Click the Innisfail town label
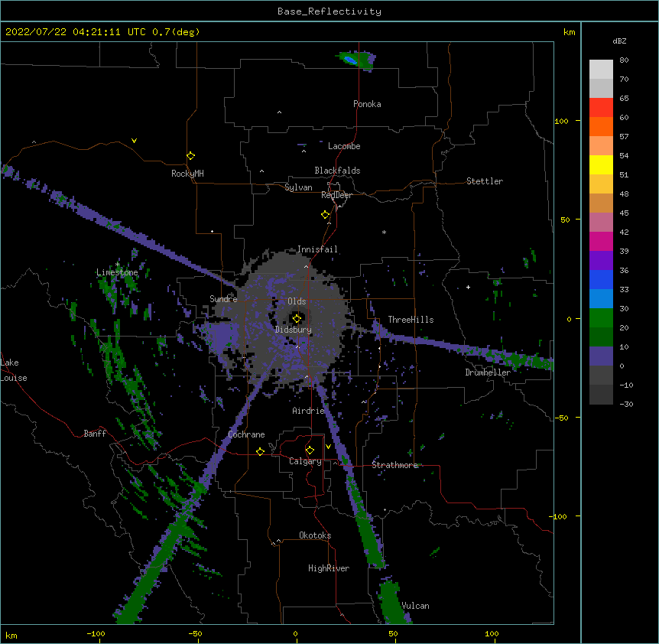Image resolution: width=659 pixels, height=644 pixels. pos(317,249)
